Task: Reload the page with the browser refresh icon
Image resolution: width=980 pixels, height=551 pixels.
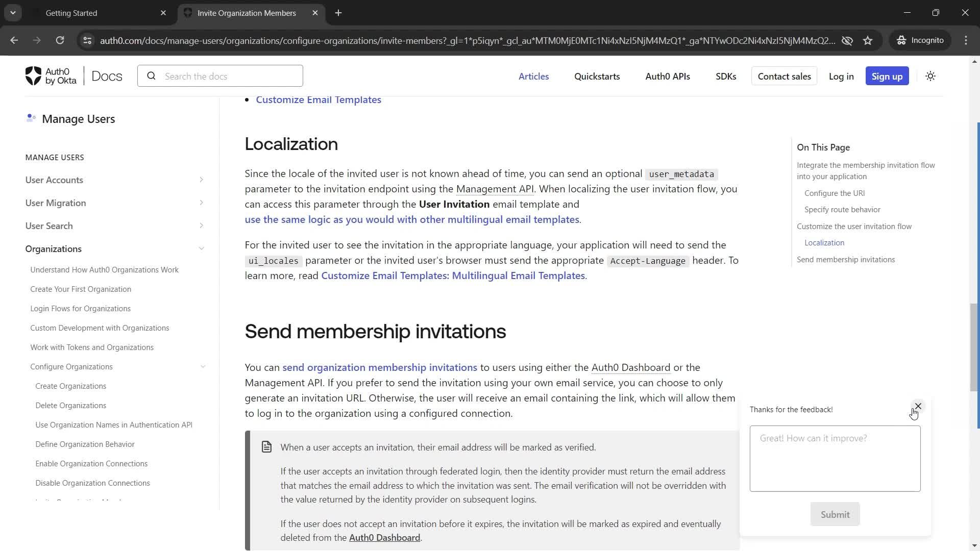Action: [60, 40]
